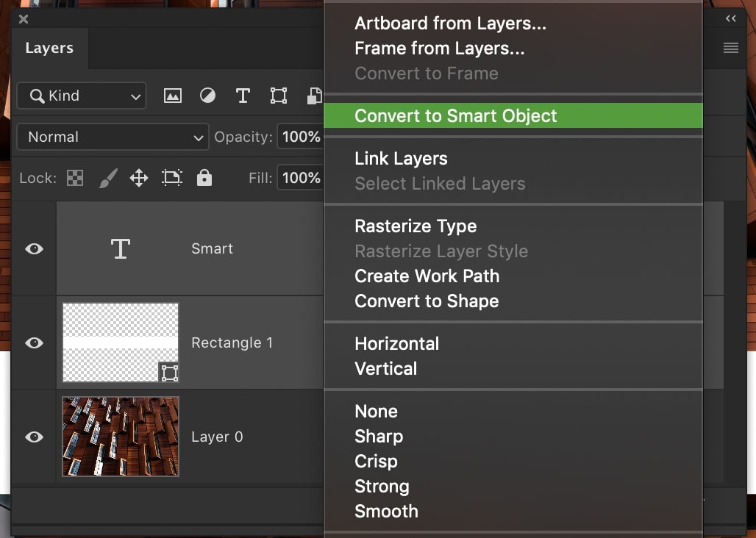Activate the lock position icon

pos(139,178)
